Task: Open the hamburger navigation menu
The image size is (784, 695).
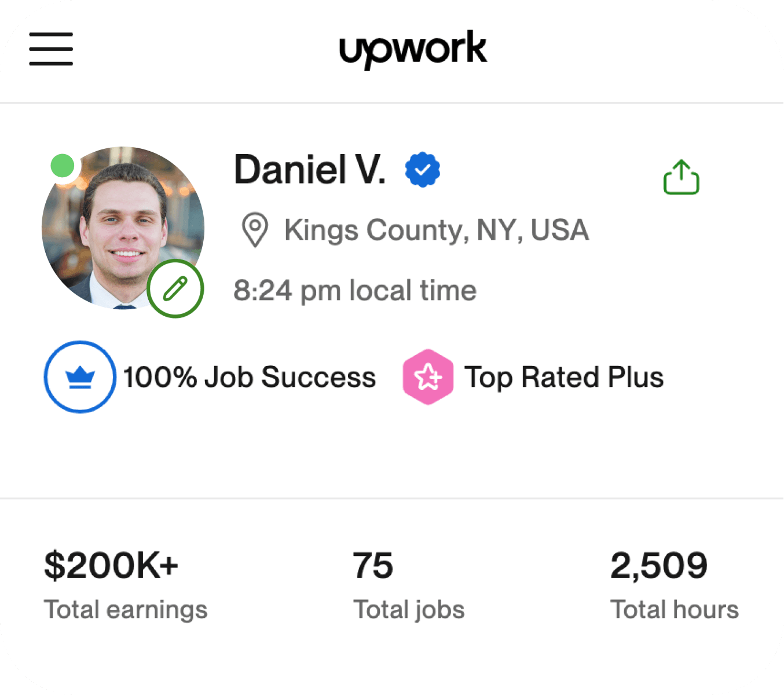Action: coord(50,49)
